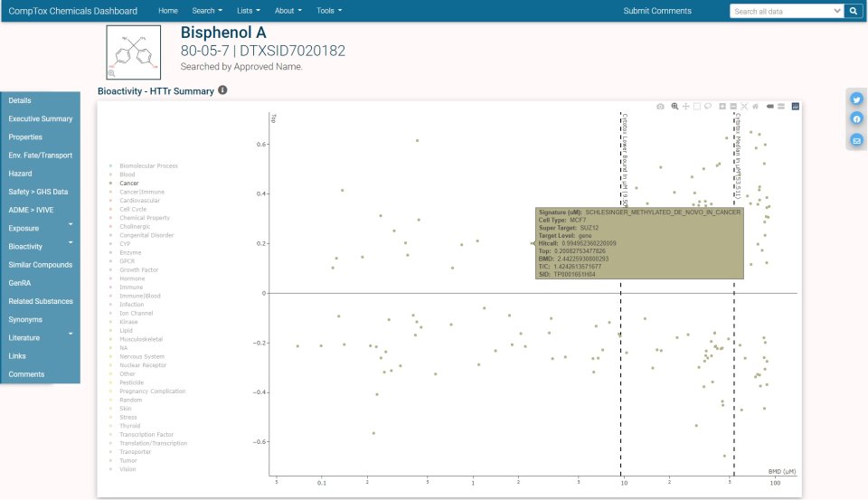This screenshot has height=500, width=868.
Task: Open the Search dropdown in navbar
Action: pos(207,11)
